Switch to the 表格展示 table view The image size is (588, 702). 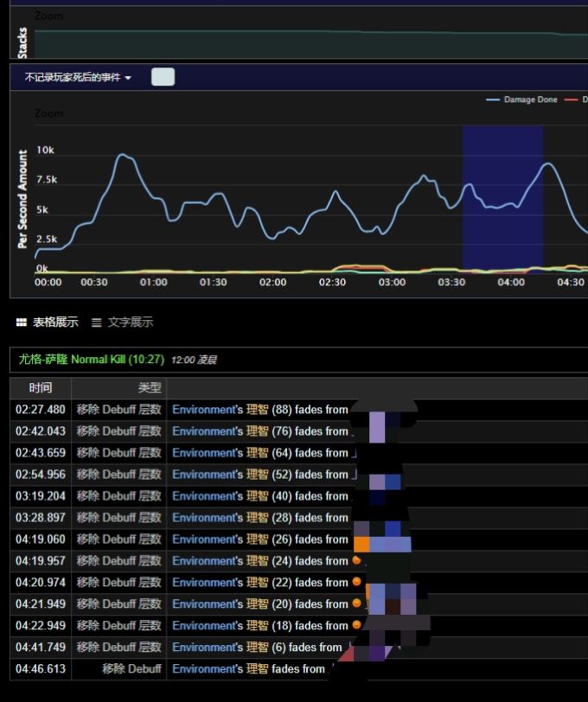(x=55, y=322)
